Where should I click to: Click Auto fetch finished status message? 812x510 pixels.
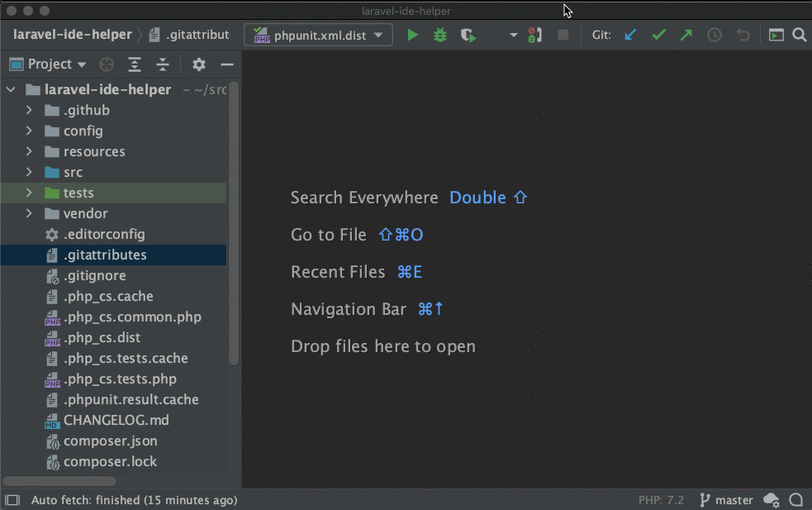coord(134,500)
